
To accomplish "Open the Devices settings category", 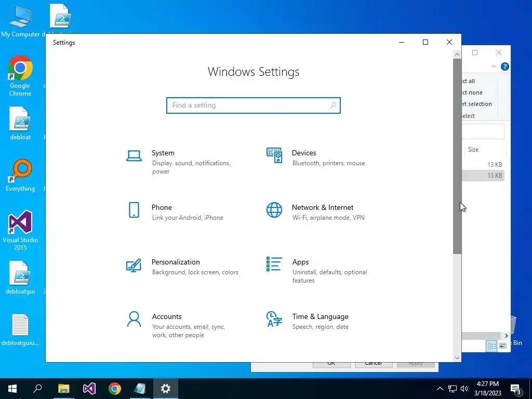I will pos(315,157).
